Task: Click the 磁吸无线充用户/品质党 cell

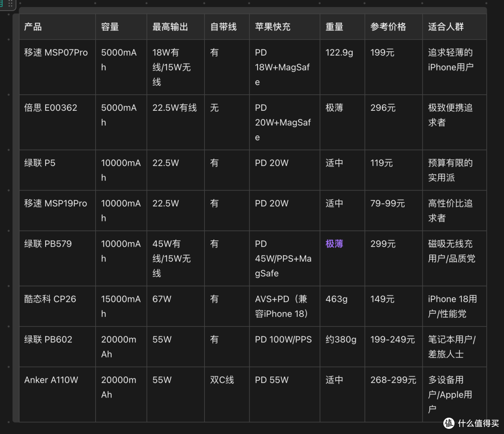Action: point(455,259)
